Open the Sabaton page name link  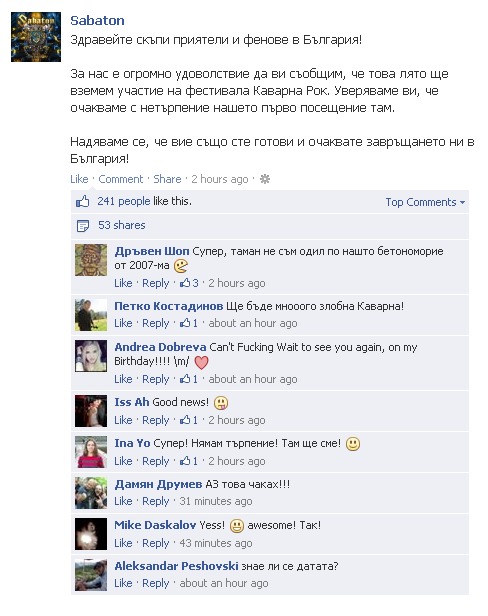tap(97, 20)
